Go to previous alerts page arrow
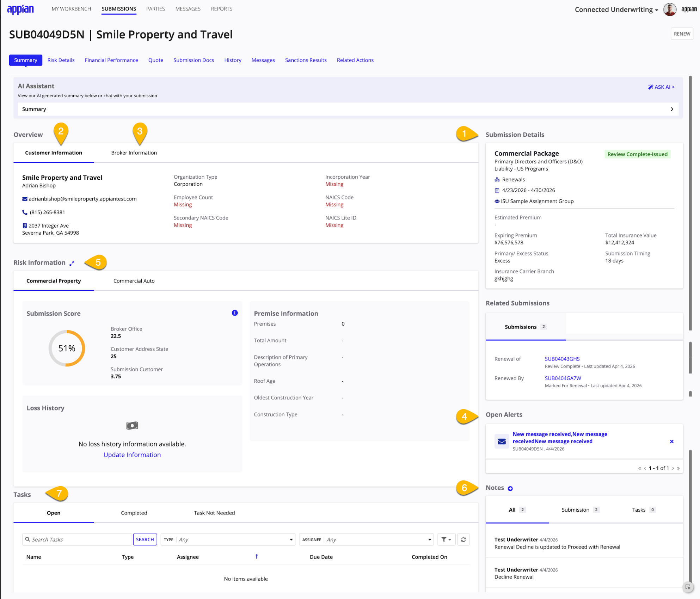700x599 pixels. (645, 468)
